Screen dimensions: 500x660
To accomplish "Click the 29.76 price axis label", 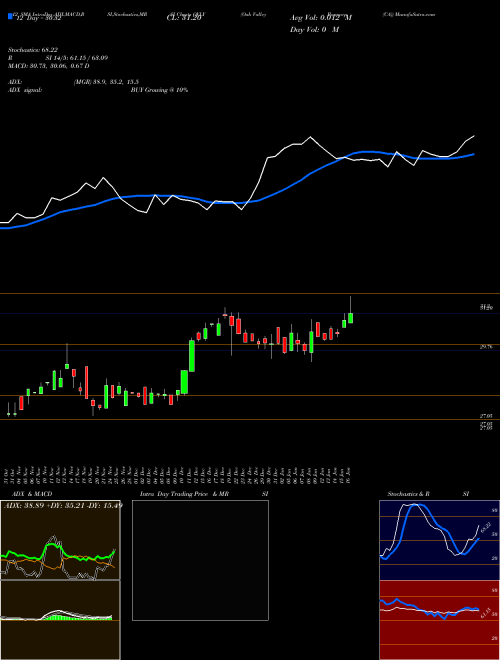I will click(x=486, y=347).
